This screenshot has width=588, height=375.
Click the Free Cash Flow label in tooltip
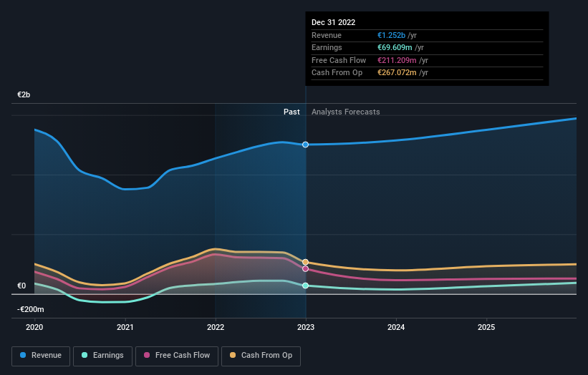[339, 60]
